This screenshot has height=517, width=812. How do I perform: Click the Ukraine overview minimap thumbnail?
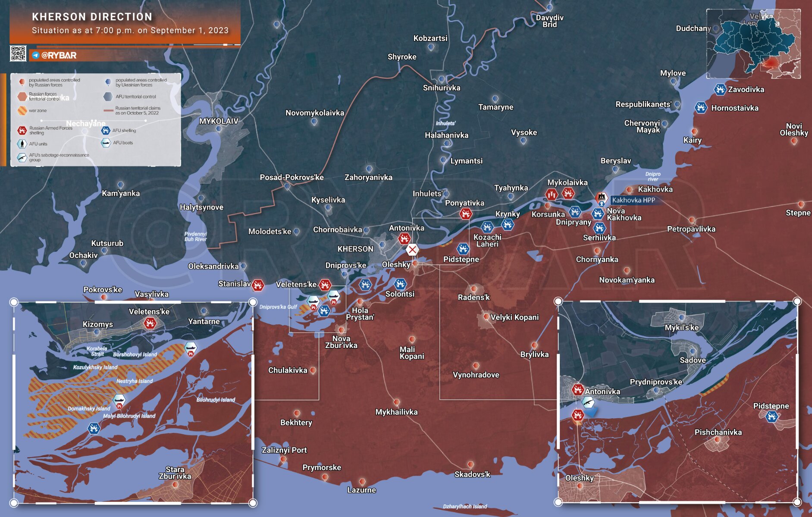point(754,44)
